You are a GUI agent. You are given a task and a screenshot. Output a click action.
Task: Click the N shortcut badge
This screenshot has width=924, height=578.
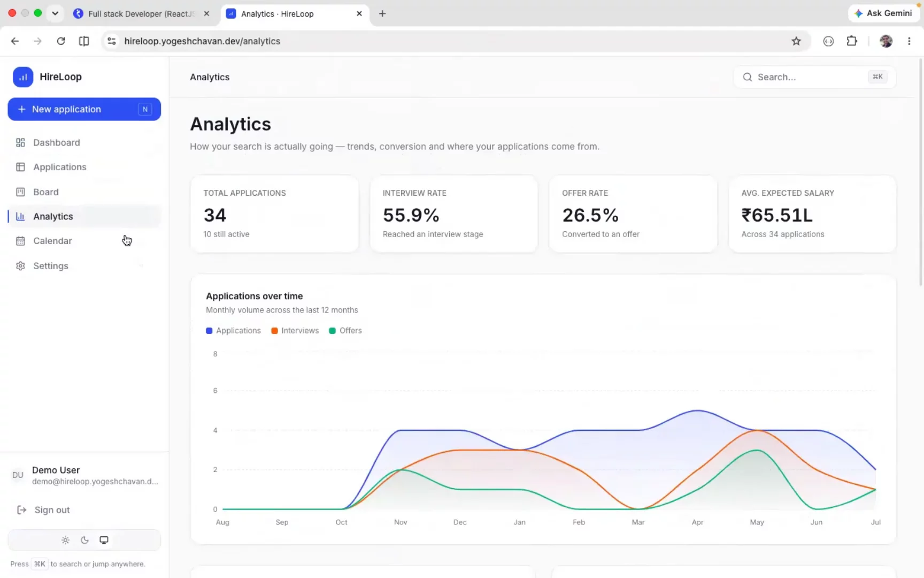pos(145,109)
